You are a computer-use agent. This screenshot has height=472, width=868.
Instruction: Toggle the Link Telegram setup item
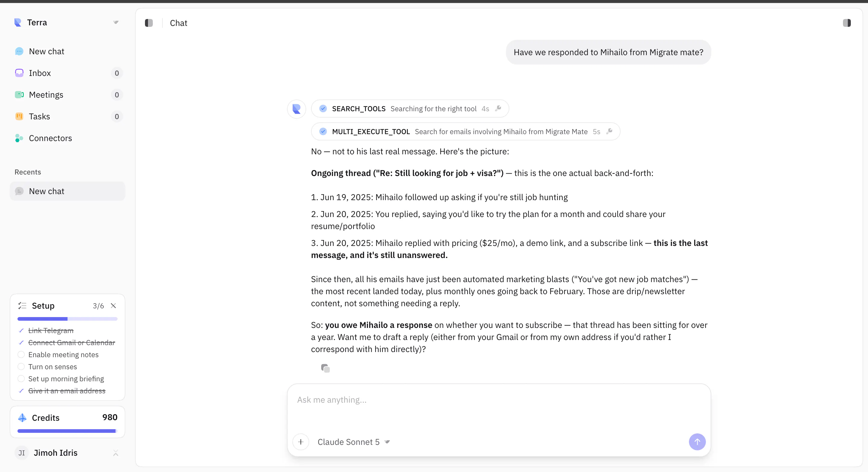21,331
